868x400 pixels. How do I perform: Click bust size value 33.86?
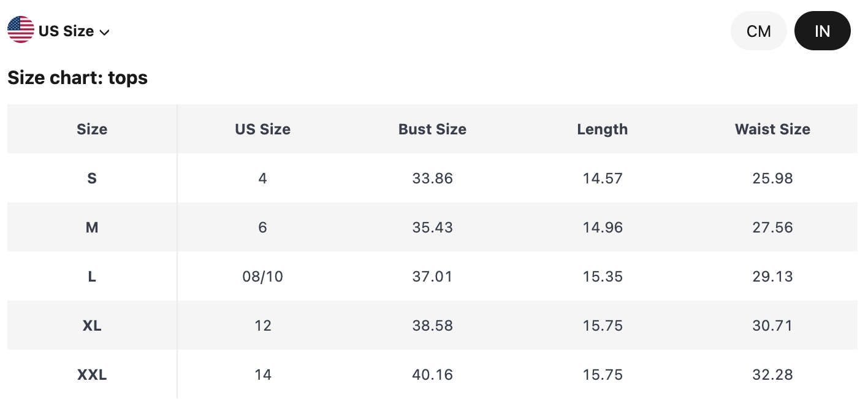point(432,179)
